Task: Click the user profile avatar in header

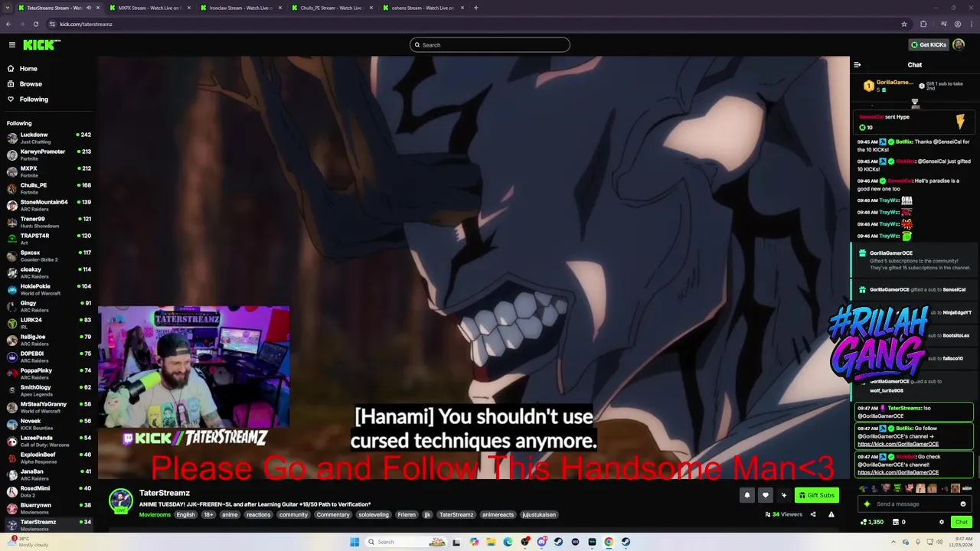Action: pos(959,44)
